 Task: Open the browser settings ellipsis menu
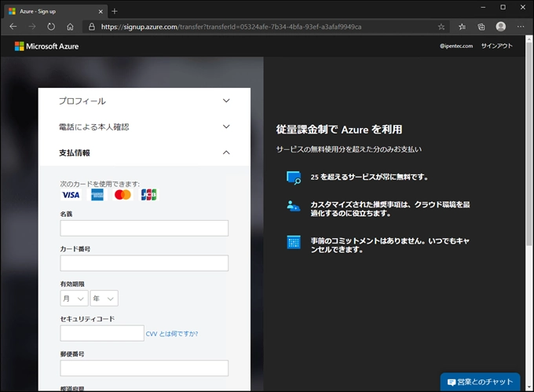point(521,27)
